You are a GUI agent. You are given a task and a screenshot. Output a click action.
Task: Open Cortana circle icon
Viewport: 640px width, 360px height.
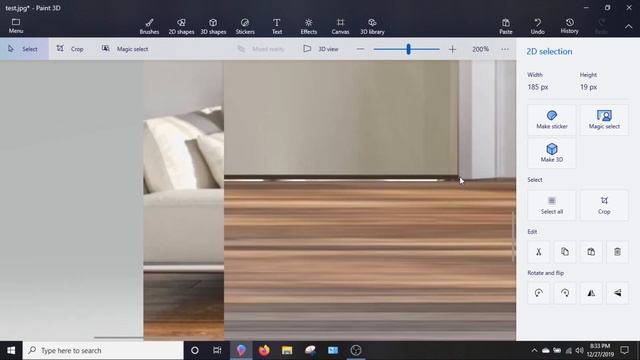[x=195, y=350]
